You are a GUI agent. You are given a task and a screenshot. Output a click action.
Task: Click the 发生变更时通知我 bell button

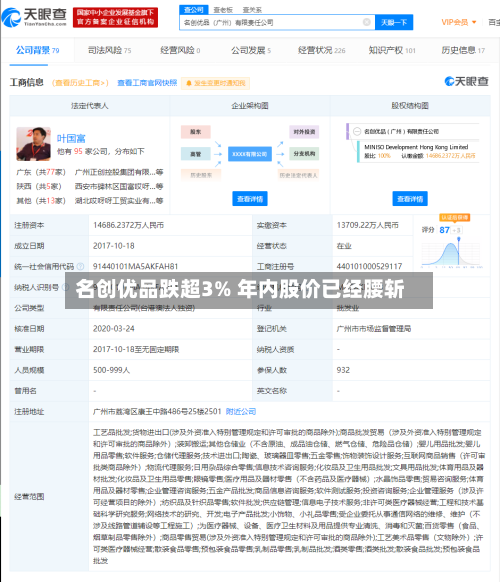[x=216, y=83]
